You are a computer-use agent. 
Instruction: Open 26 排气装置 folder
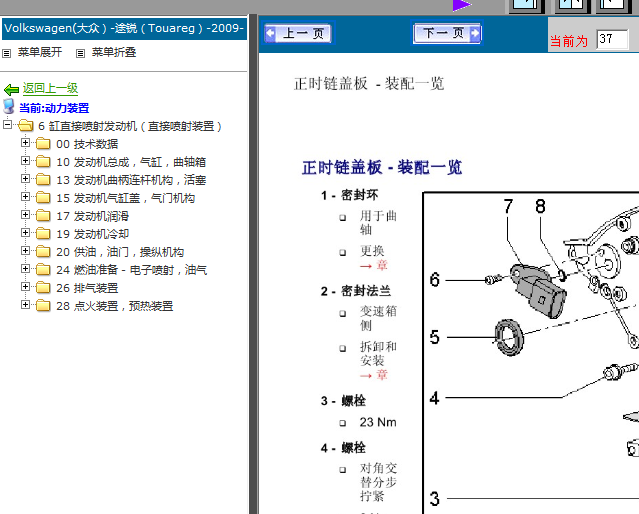click(x=87, y=288)
